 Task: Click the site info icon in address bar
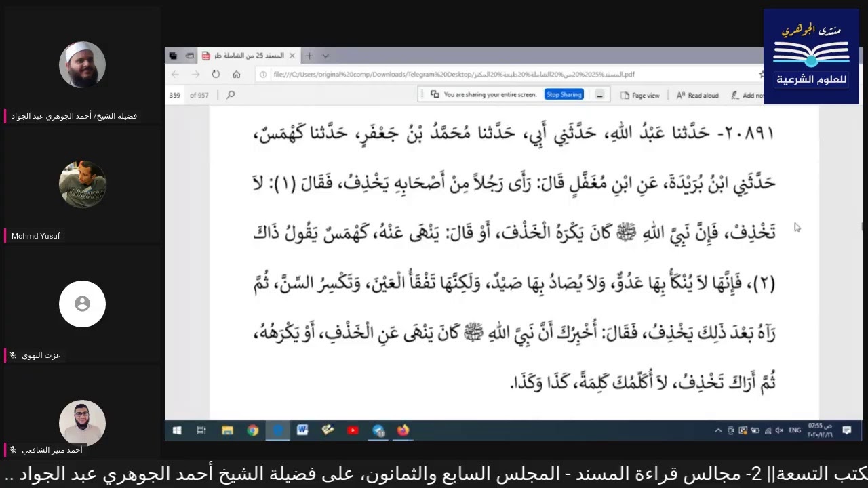pos(263,75)
